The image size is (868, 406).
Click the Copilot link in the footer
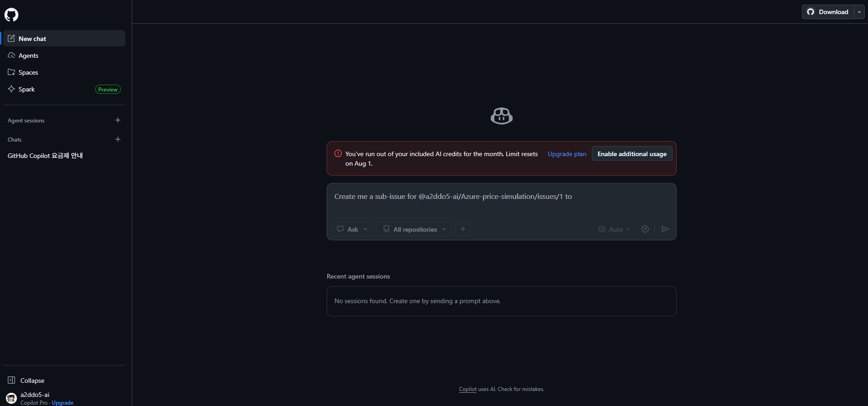click(x=467, y=389)
